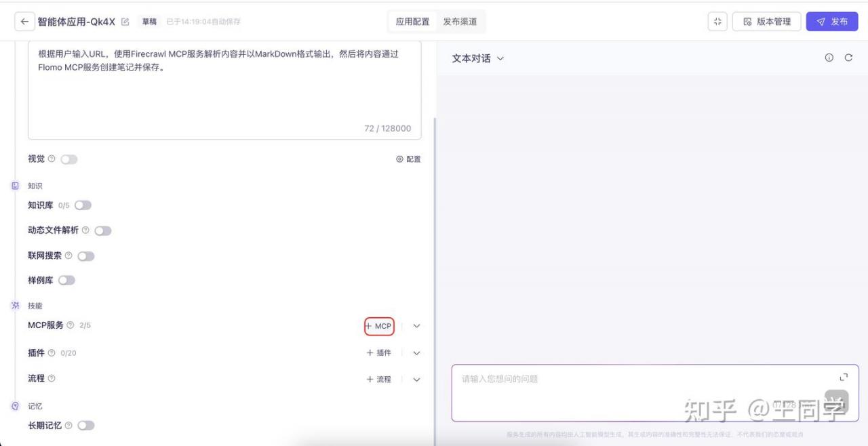Click the 记忆 section icon

point(16,406)
